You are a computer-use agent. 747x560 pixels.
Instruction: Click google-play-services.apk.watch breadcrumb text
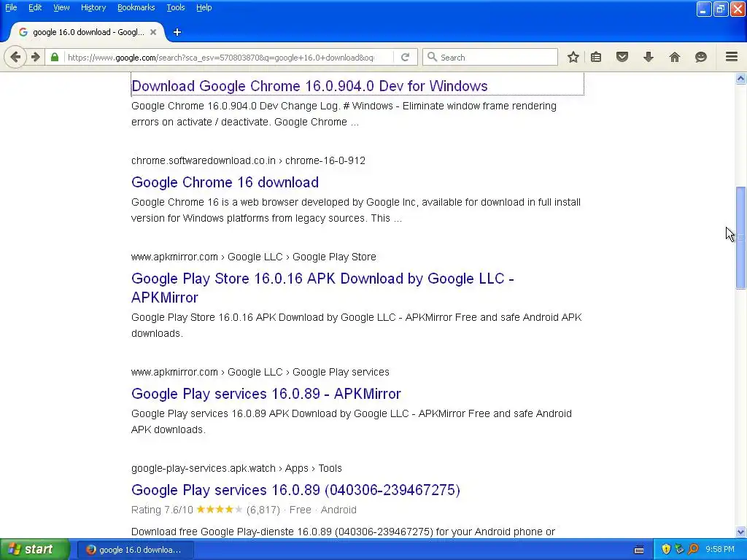coord(236,468)
